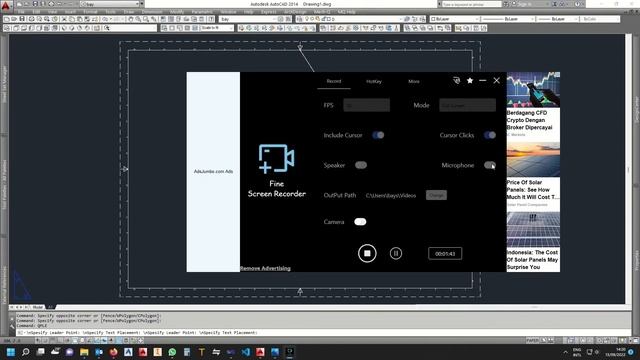Click the recording timer display
The image size is (640, 360).
pyautogui.click(x=445, y=253)
